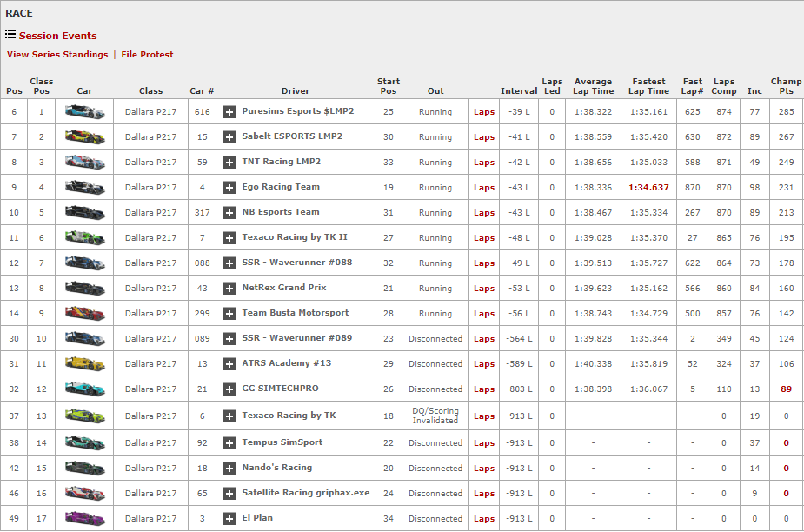Click car livery icon for NB Esports Team
804x532 pixels.
point(84,212)
